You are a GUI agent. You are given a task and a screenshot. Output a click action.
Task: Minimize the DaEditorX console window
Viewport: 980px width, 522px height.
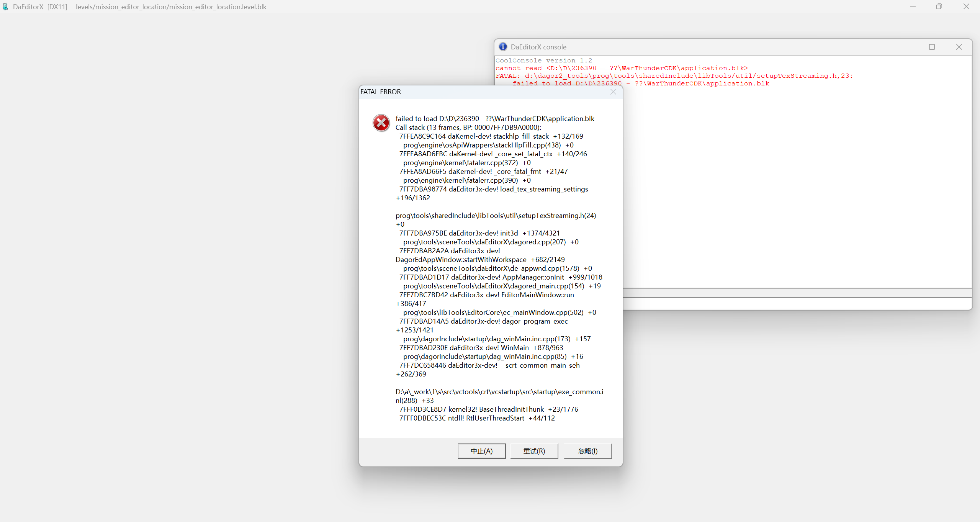tap(905, 47)
